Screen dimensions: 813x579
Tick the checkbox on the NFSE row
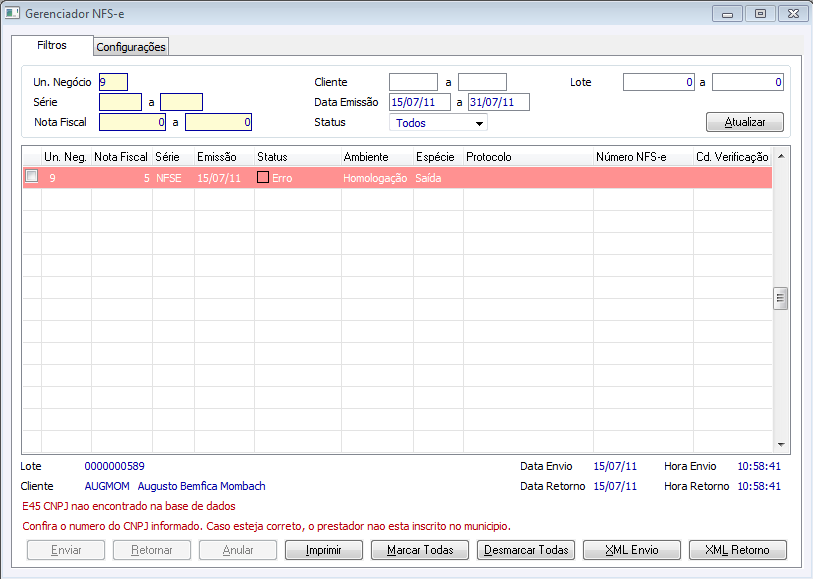[32, 176]
